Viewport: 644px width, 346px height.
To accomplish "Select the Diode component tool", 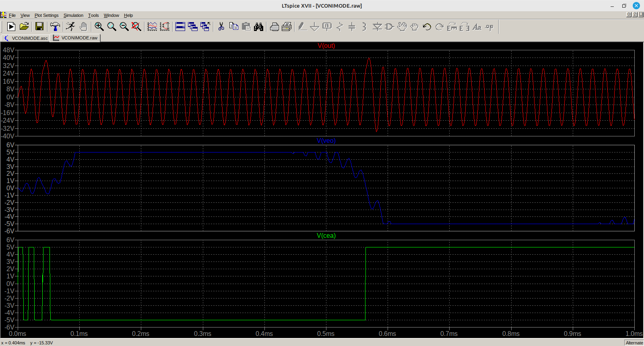I will pos(377,27).
